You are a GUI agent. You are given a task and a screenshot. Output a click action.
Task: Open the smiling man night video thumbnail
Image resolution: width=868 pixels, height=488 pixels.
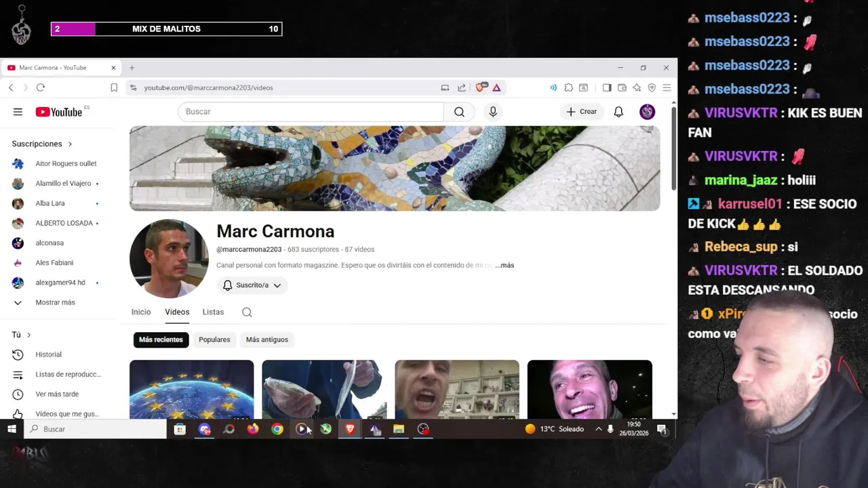click(x=590, y=389)
